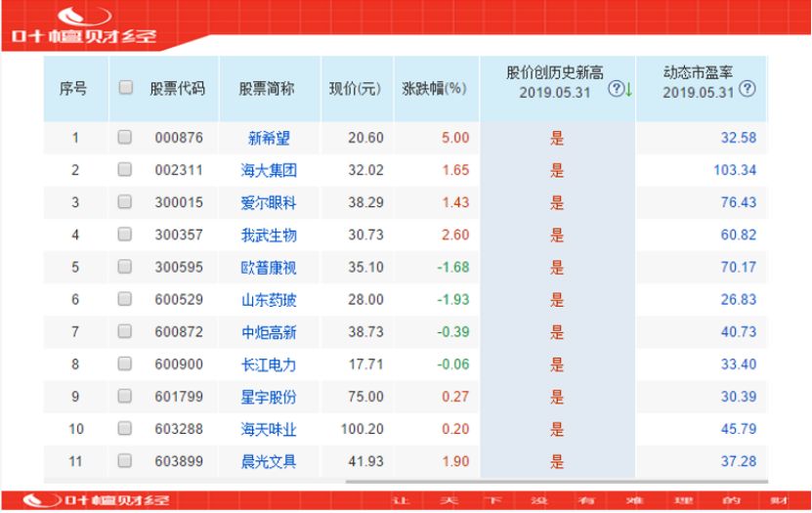This screenshot has width=812, height=513.
Task: Open the 欧普康视 stock link
Action: (x=269, y=268)
